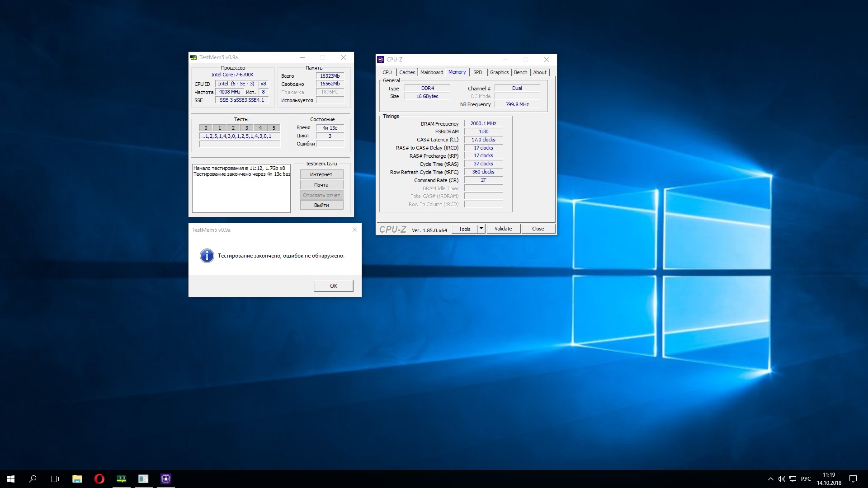This screenshot has height=488, width=868.
Task: Click the Интернет button in TestMem5
Action: tap(321, 174)
